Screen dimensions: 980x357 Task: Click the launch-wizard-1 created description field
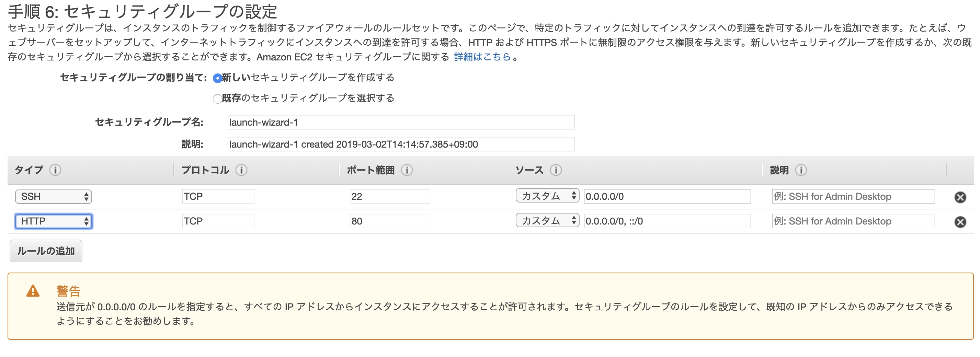pos(400,145)
